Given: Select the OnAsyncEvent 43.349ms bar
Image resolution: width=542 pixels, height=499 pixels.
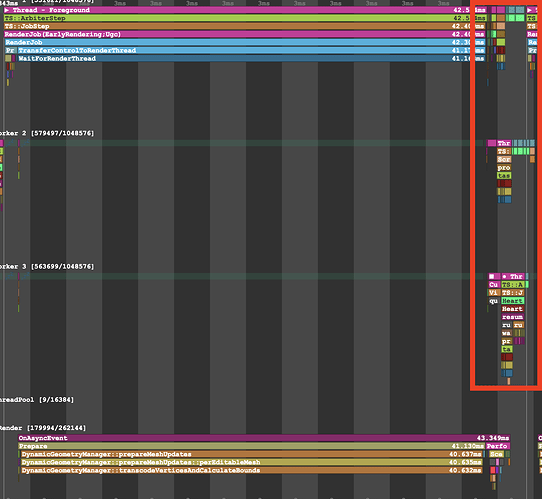Looking at the screenshot, I should [x=264, y=438].
